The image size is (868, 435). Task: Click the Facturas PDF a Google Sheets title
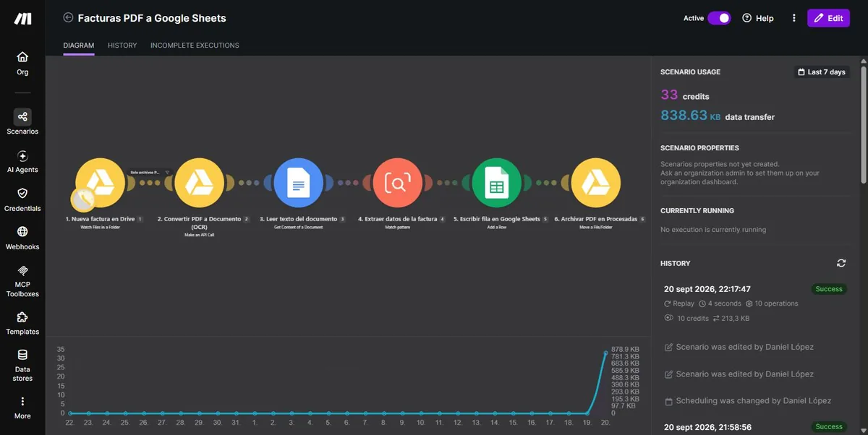152,18
